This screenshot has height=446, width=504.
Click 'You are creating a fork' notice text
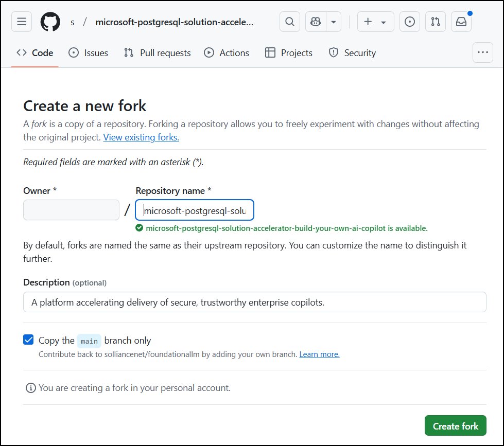[x=135, y=388]
